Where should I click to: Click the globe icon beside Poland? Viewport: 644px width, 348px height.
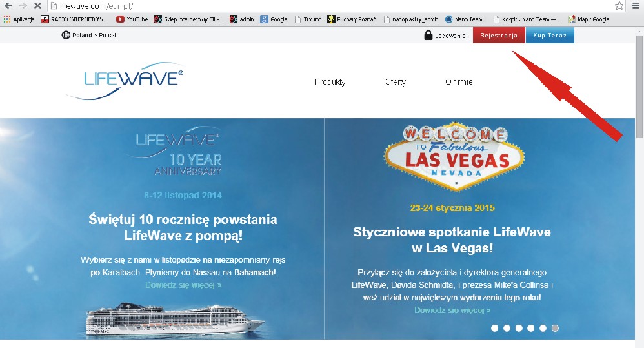66,35
